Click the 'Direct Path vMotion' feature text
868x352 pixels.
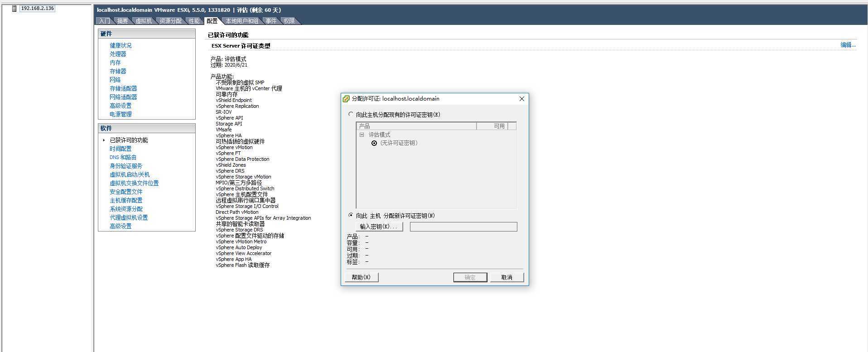pos(237,212)
